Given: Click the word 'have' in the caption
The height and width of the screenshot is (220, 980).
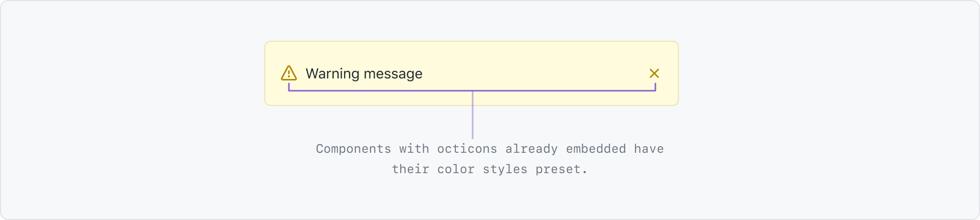Looking at the screenshot, I should pos(649,149).
